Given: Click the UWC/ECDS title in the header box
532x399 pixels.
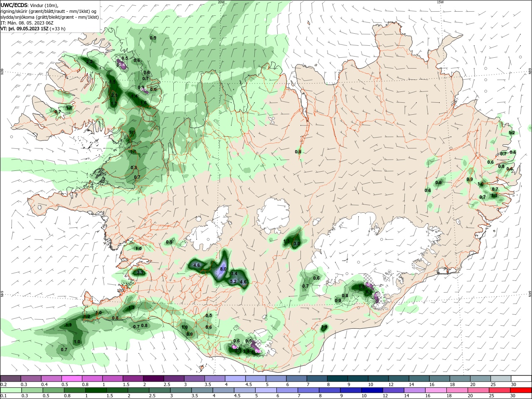Looking at the screenshot, I should click(x=14, y=5).
